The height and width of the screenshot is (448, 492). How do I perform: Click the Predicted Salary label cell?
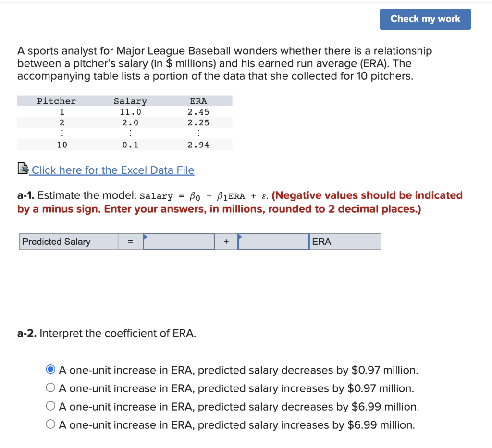(68, 242)
